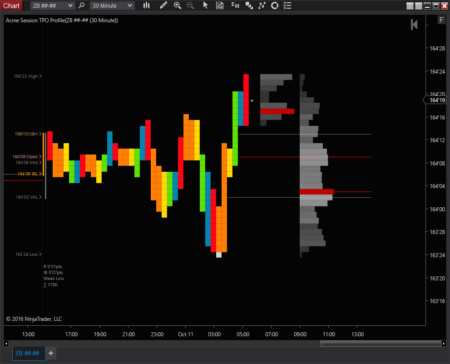Open the bar type chart style icon

(146, 5)
